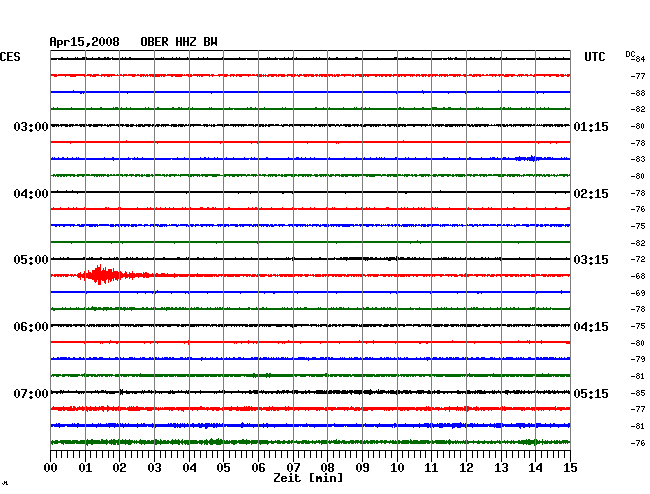650x494 pixels.
Task: Click minute "05" on the time axis
Action: coord(223,468)
